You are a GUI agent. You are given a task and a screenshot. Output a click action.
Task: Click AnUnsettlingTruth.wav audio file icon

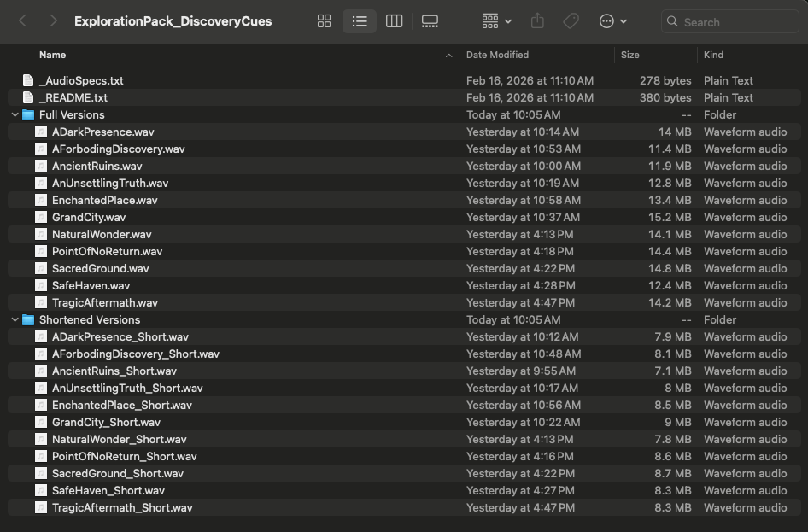tap(41, 182)
